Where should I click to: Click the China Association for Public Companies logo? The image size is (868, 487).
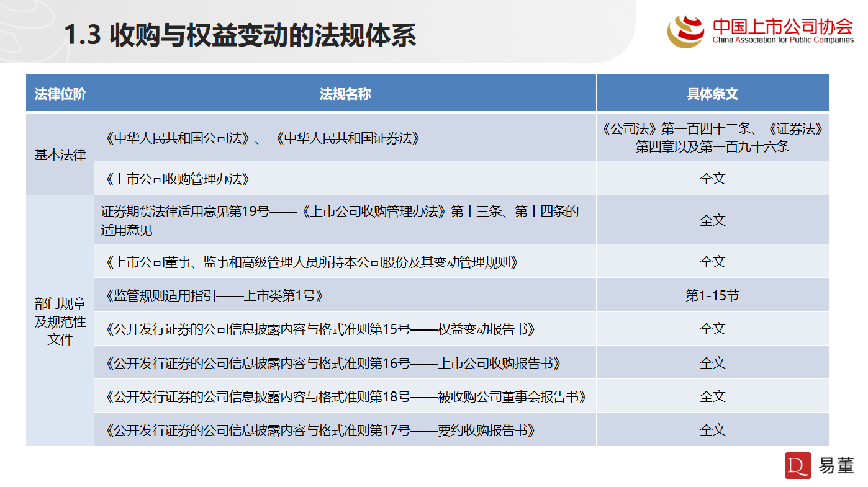(x=760, y=30)
